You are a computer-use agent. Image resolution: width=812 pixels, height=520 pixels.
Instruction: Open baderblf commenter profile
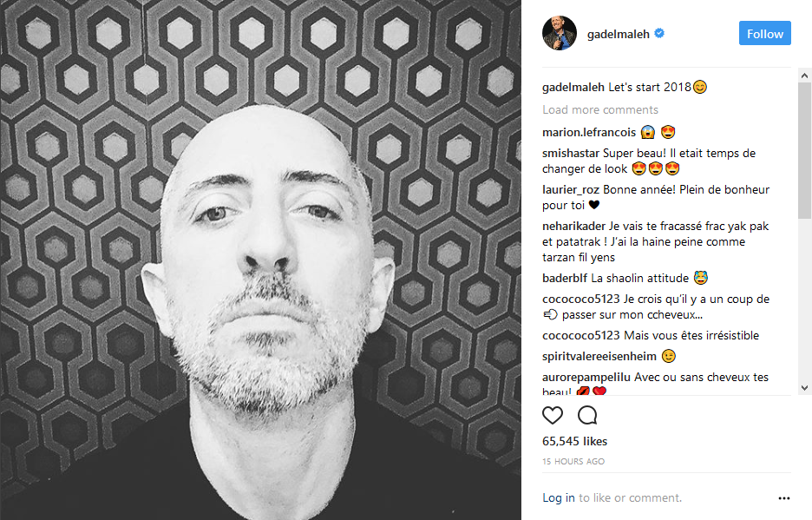565,279
